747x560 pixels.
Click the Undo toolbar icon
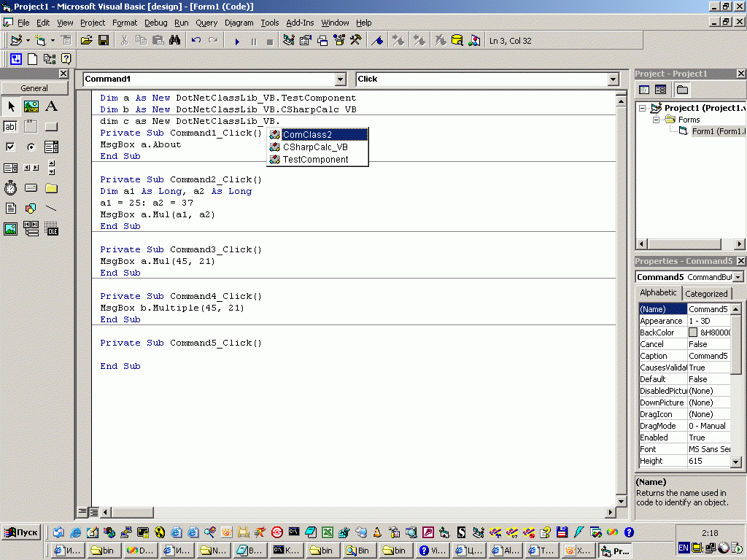pos(196,41)
